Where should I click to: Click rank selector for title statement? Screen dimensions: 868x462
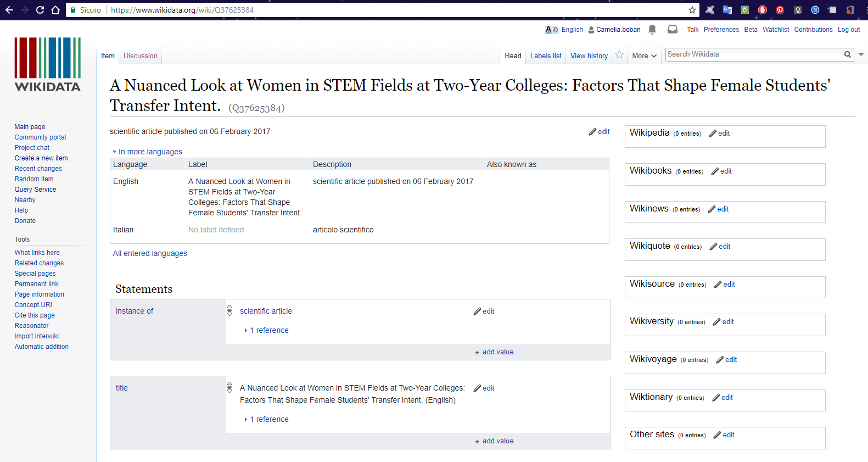coord(229,388)
